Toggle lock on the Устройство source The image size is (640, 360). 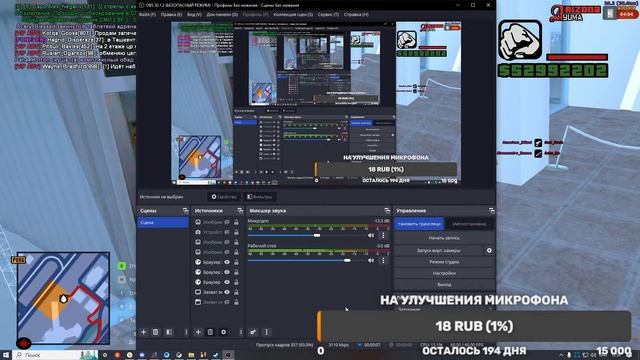(236, 232)
